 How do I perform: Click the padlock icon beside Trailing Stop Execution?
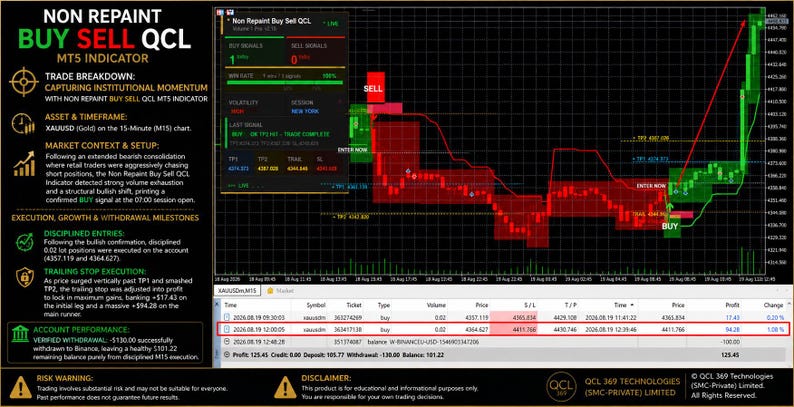pyautogui.click(x=24, y=277)
